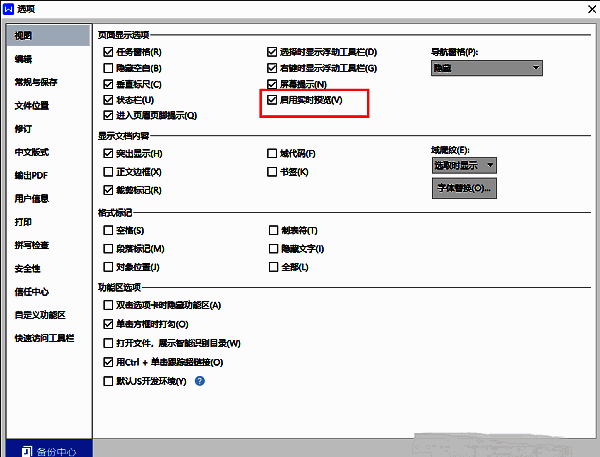This screenshot has height=457, width=600.
Task: Check the 默认JS开发环境(Y) box
Action: [x=108, y=381]
